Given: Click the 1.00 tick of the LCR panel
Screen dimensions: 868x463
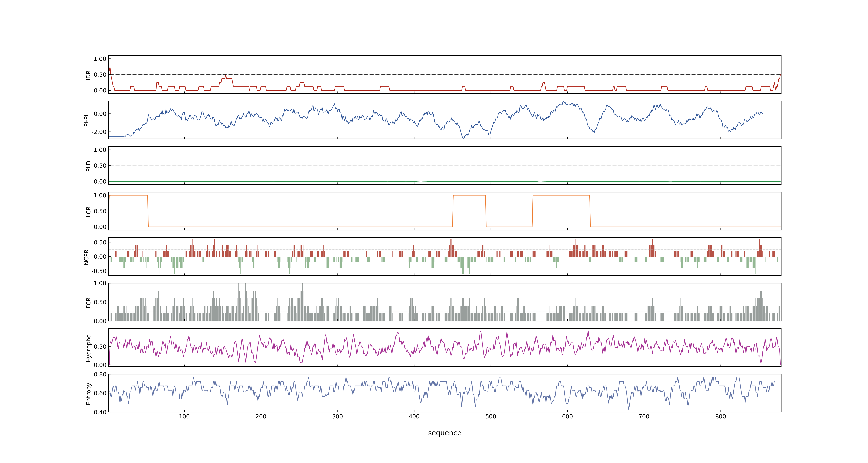Looking at the screenshot, I should tap(100, 195).
